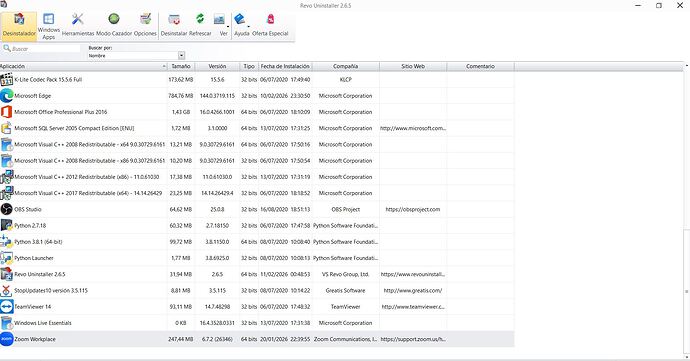Sort by Fecha de Instalación column
Screen dimensions: 690x361
[285, 66]
